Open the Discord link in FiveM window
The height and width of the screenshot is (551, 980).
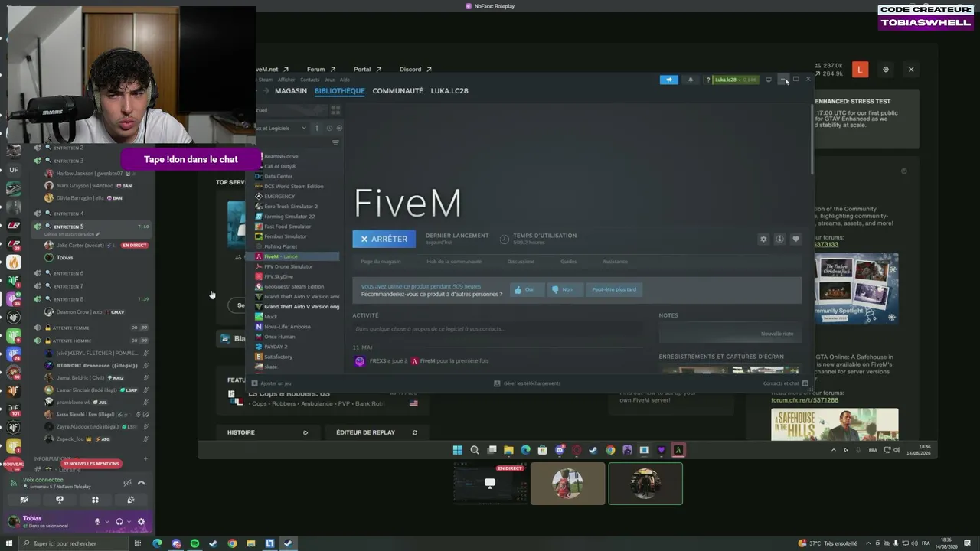[416, 70]
